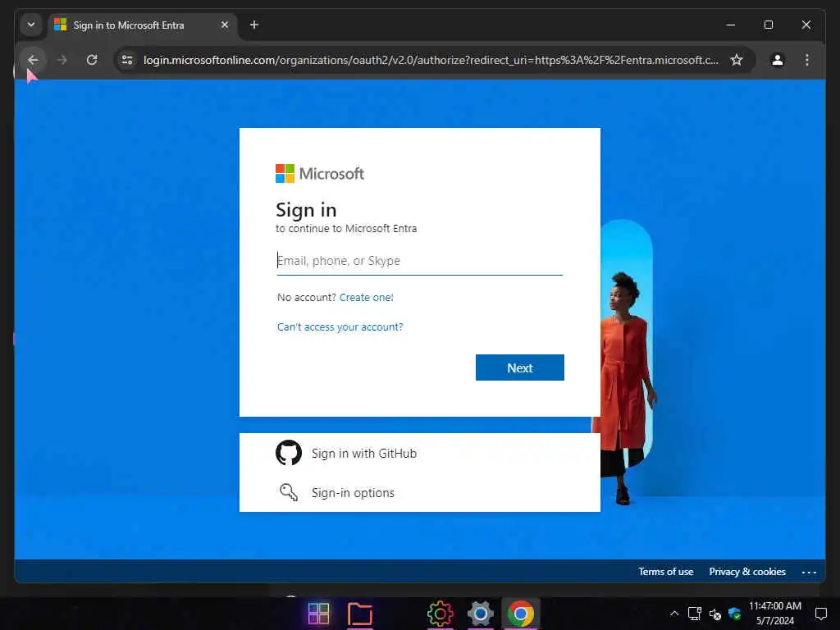Image resolution: width=840 pixels, height=630 pixels.
Task: Click the 'Create one!' link
Action: (367, 297)
